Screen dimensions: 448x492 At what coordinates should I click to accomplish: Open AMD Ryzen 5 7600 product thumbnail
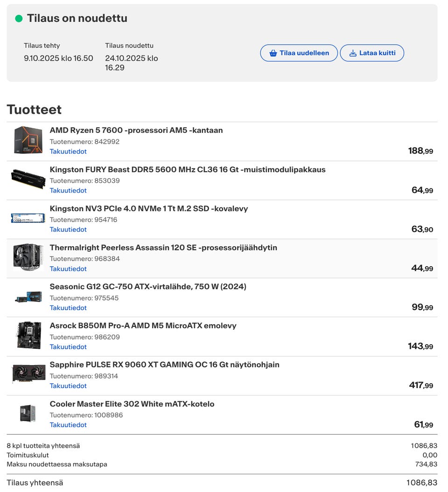28,140
